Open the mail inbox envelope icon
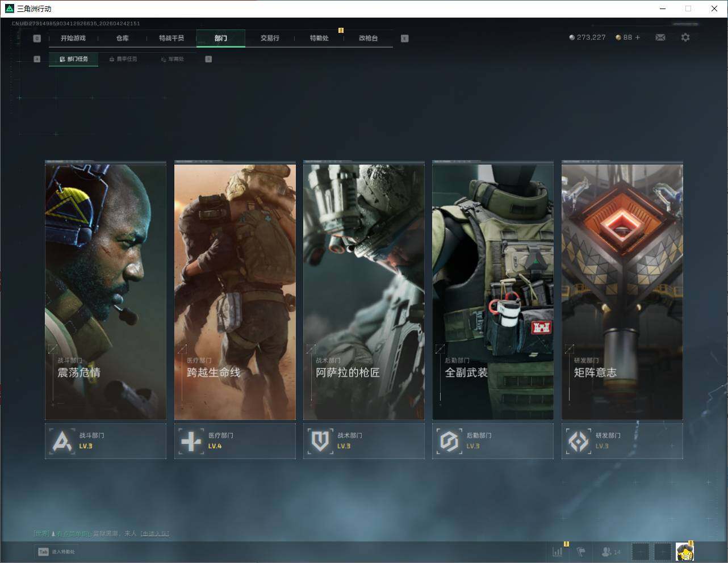The image size is (728, 563). point(660,37)
